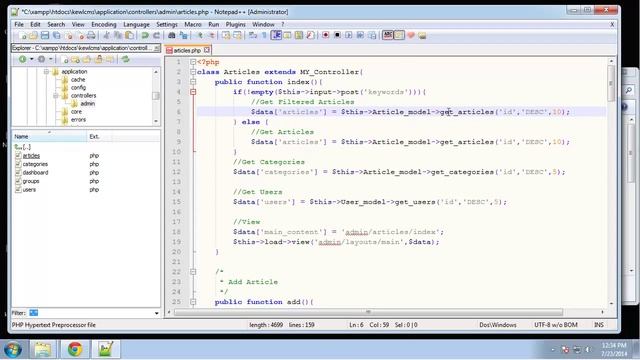Click the Print toolbar icon
Image resolution: width=640 pixels, height=360 pixels.
pyautogui.click(x=91, y=36)
